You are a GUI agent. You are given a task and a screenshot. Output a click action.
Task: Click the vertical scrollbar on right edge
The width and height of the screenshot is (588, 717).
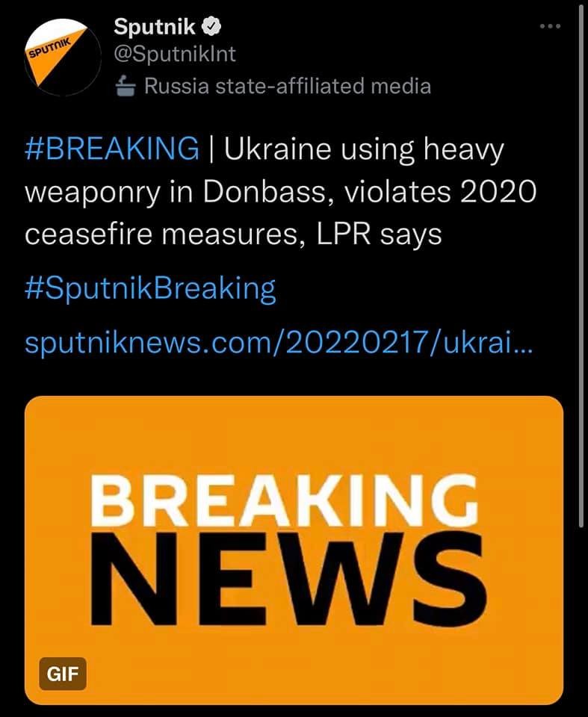pos(581,274)
